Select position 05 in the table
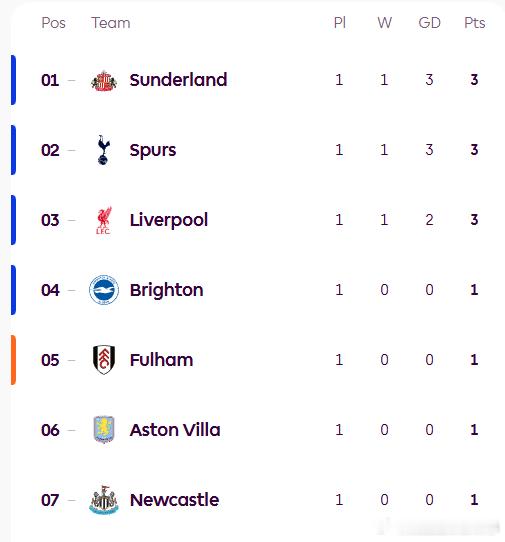This screenshot has width=505, height=542. point(50,360)
